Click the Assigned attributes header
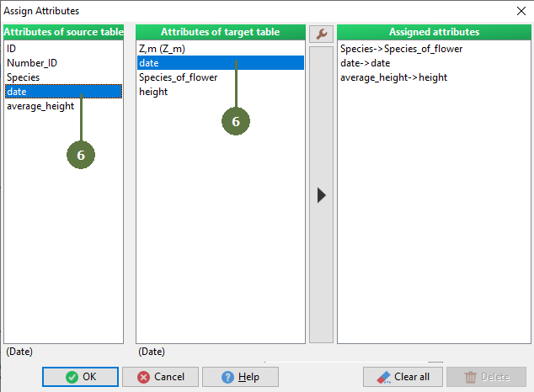This screenshot has width=534, height=392. [x=434, y=32]
